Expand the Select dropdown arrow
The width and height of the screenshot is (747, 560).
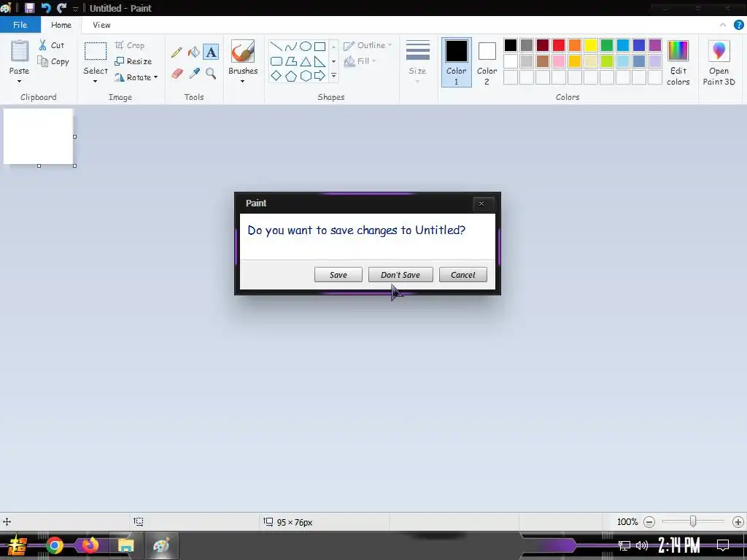click(x=96, y=82)
